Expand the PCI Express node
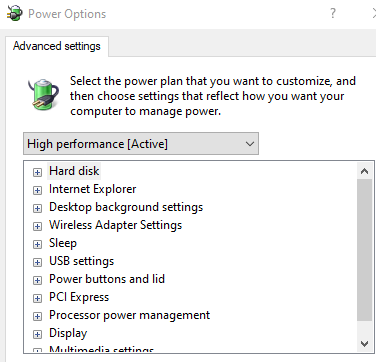376x362 pixels. pyautogui.click(x=37, y=298)
